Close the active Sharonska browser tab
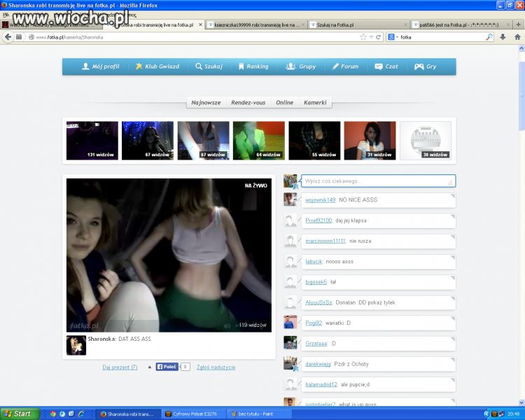The image size is (525, 420). coord(200,24)
